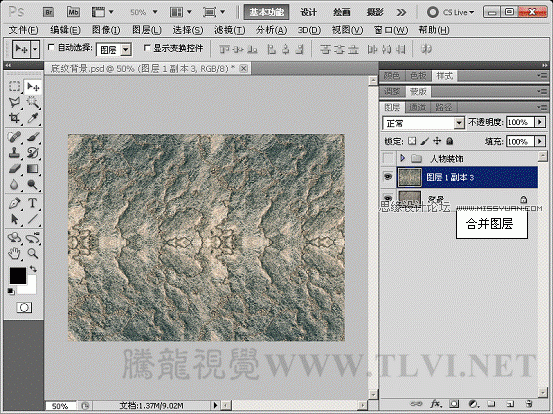Click the opacity value field

coord(520,122)
